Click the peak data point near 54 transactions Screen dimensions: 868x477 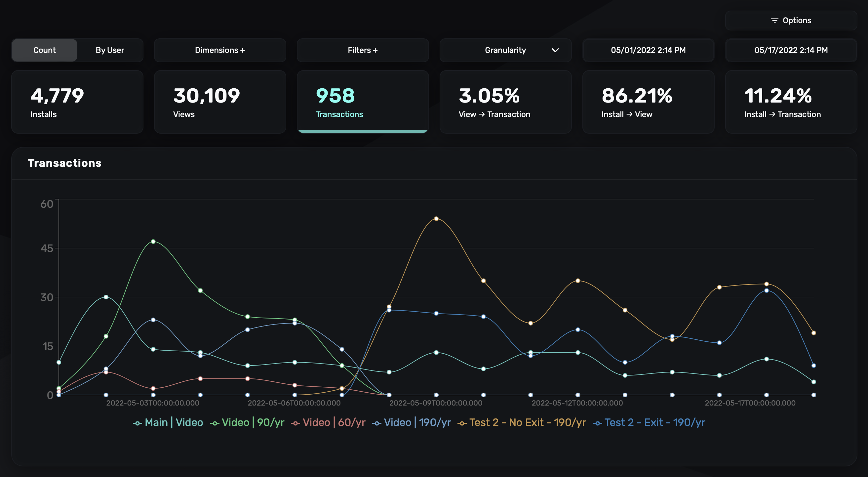(436, 219)
